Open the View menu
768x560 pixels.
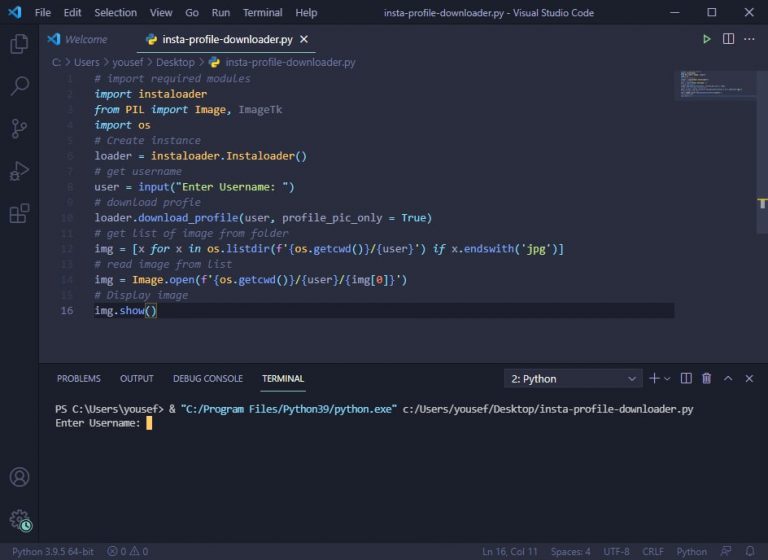pos(161,13)
